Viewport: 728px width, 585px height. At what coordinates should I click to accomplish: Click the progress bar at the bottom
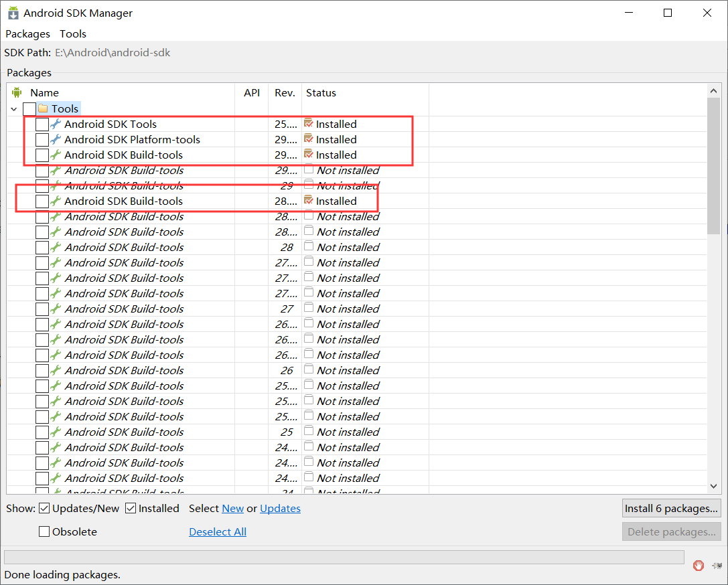pos(344,557)
